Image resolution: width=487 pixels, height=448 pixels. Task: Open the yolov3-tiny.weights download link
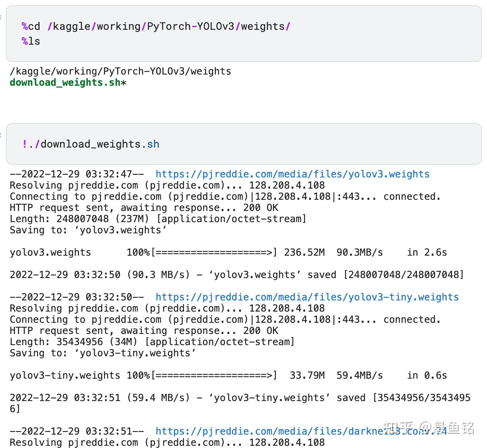tap(307, 297)
